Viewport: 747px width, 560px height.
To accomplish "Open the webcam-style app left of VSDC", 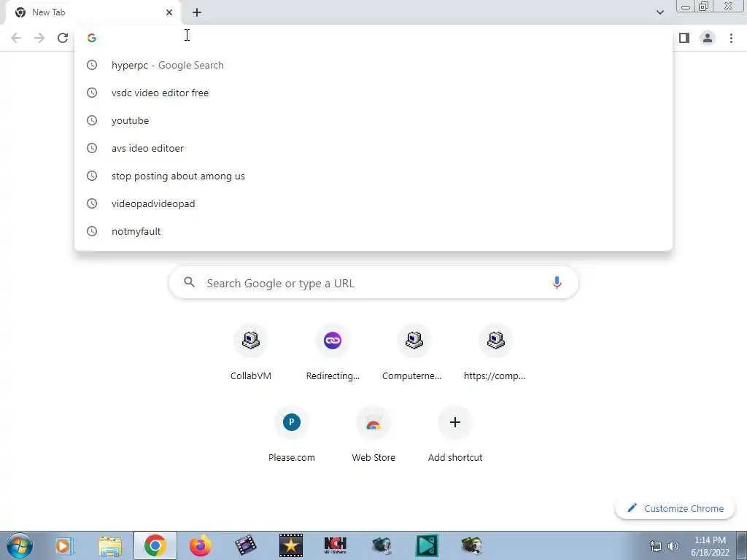I will point(381,545).
